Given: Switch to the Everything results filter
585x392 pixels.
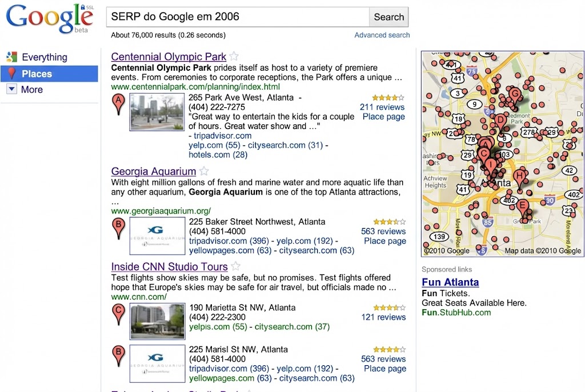Looking at the screenshot, I should coord(43,57).
